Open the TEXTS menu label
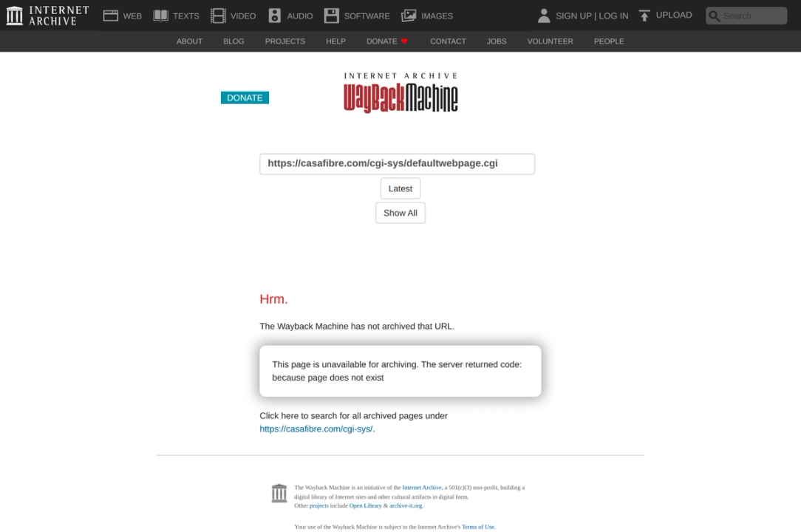The image size is (801, 532). click(186, 16)
